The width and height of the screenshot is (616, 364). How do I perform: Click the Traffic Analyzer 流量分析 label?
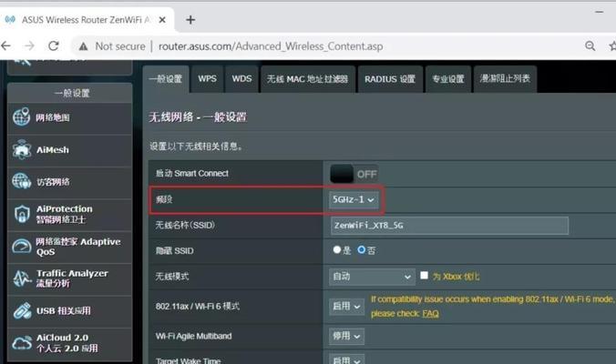pos(72,278)
